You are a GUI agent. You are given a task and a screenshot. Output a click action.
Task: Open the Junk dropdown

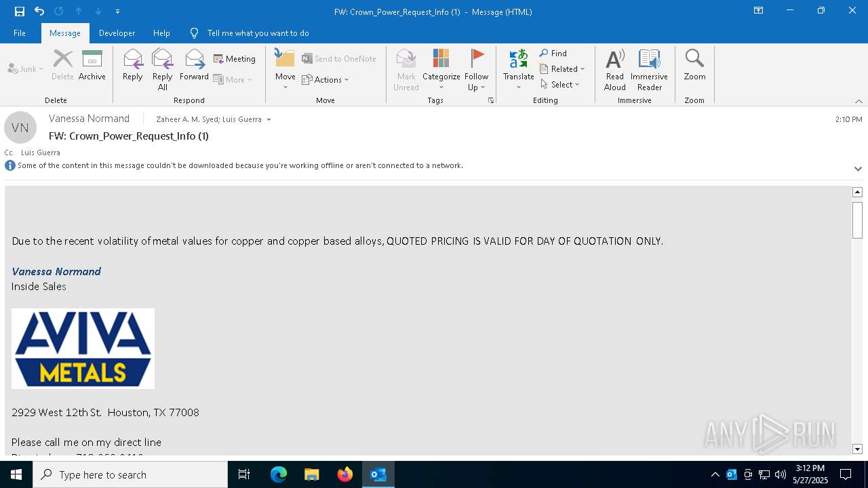point(26,69)
